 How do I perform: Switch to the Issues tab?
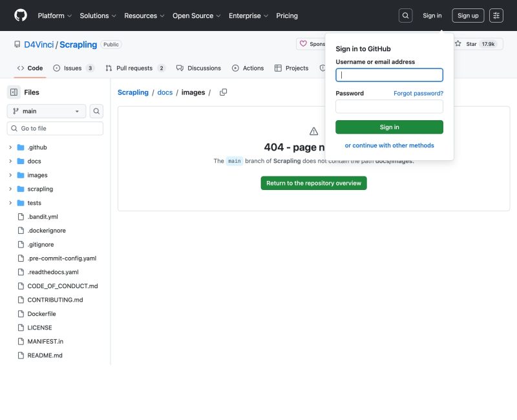pyautogui.click(x=73, y=68)
